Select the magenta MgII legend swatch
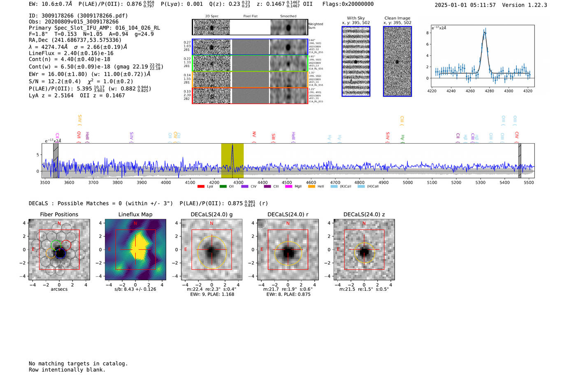Image resolution: width=576 pixels, height=392 pixels. click(288, 187)
